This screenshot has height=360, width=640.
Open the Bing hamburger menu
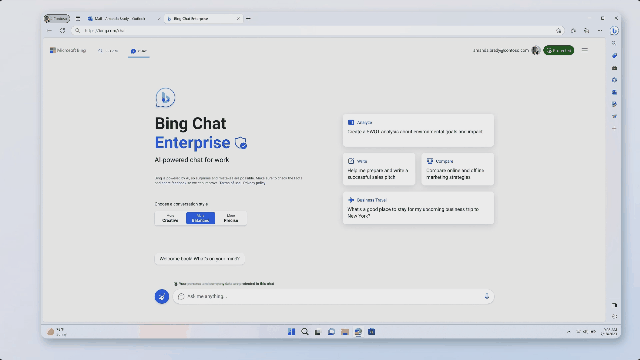pos(585,50)
